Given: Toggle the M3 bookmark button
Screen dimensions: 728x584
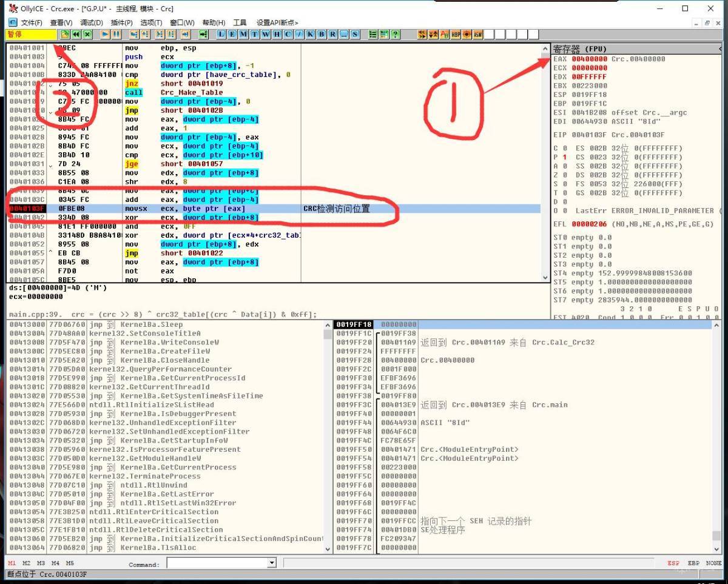Looking at the screenshot, I should (41, 563).
